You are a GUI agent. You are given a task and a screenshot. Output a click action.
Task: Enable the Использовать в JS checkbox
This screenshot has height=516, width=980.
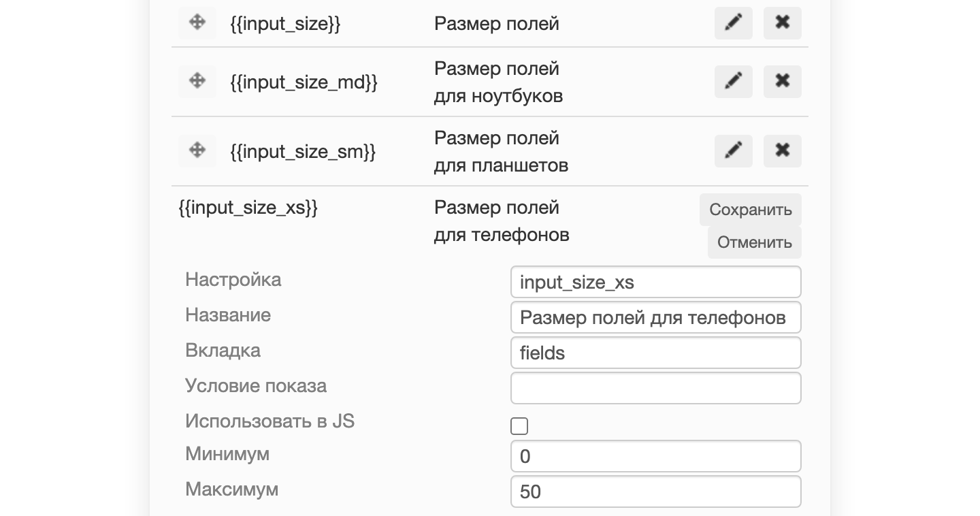519,426
